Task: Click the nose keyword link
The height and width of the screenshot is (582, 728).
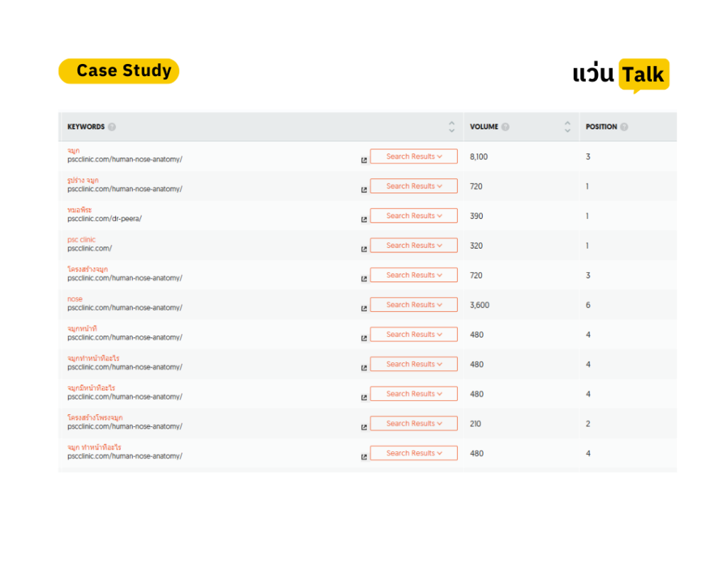Action: coord(75,299)
